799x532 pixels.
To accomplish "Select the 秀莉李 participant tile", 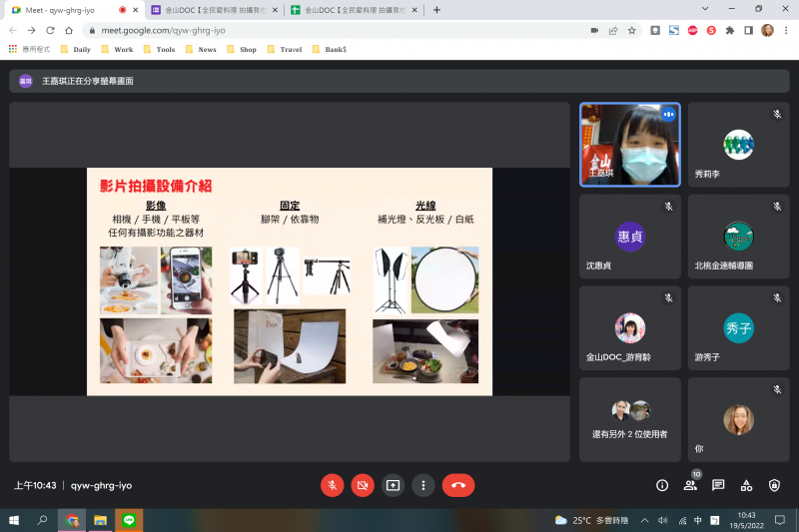I will pyautogui.click(x=738, y=145).
